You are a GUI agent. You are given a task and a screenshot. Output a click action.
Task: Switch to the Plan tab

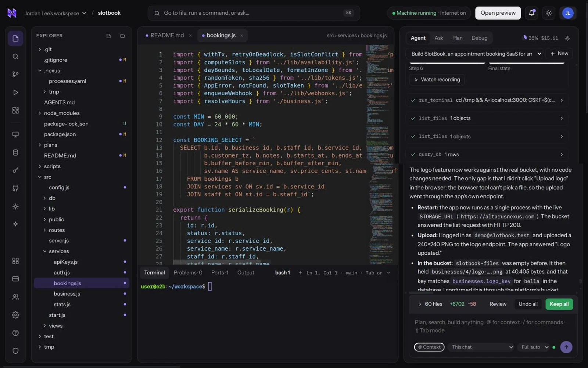457,38
